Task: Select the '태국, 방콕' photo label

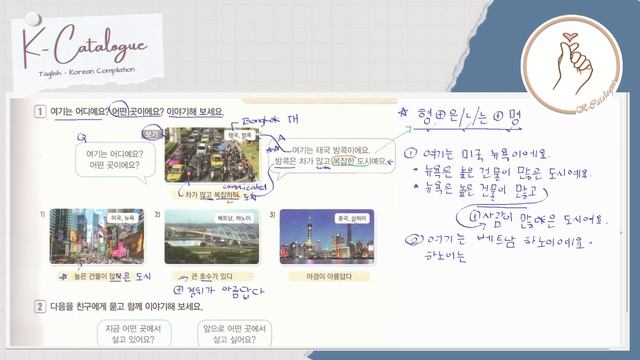Action: (240, 135)
